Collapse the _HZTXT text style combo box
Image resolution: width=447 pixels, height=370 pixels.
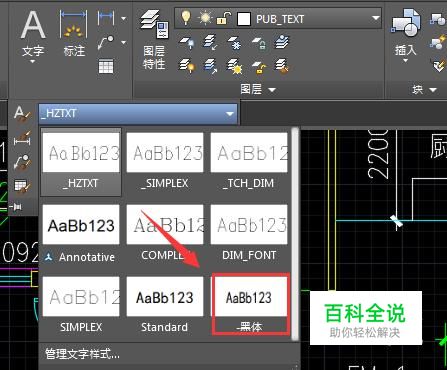[x=230, y=114]
